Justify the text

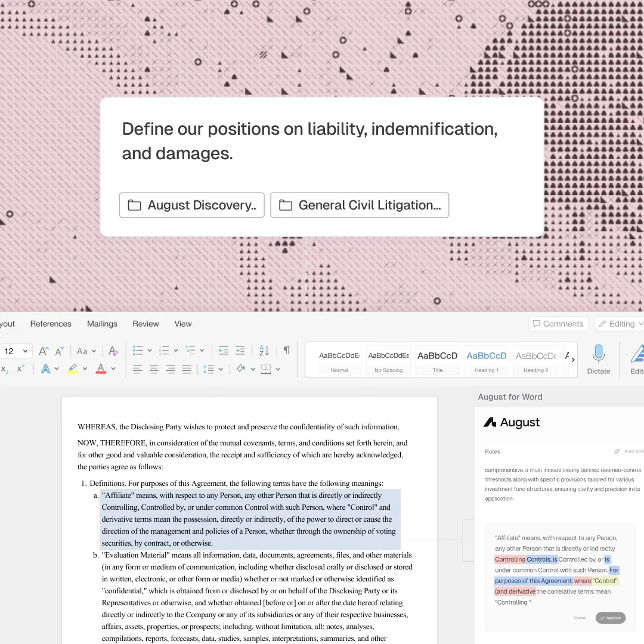point(187,370)
